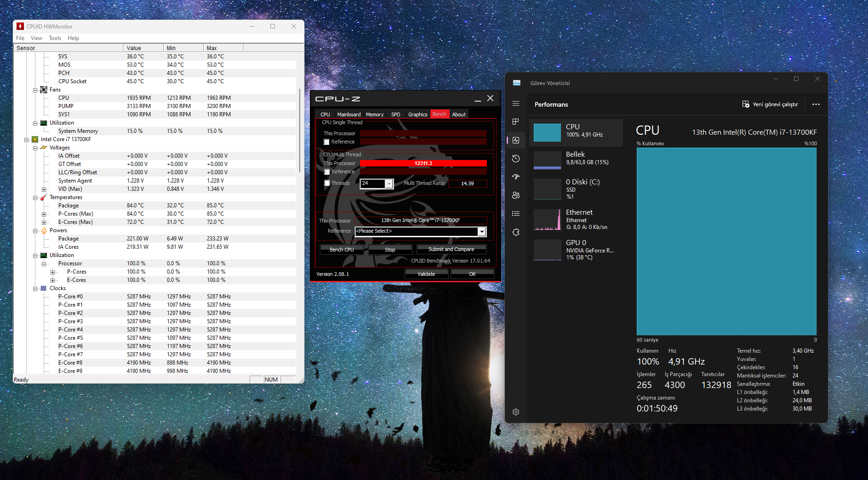Open Startup apps in Task Manager sidebar
This screenshot has width=868, height=480.
coord(516,177)
